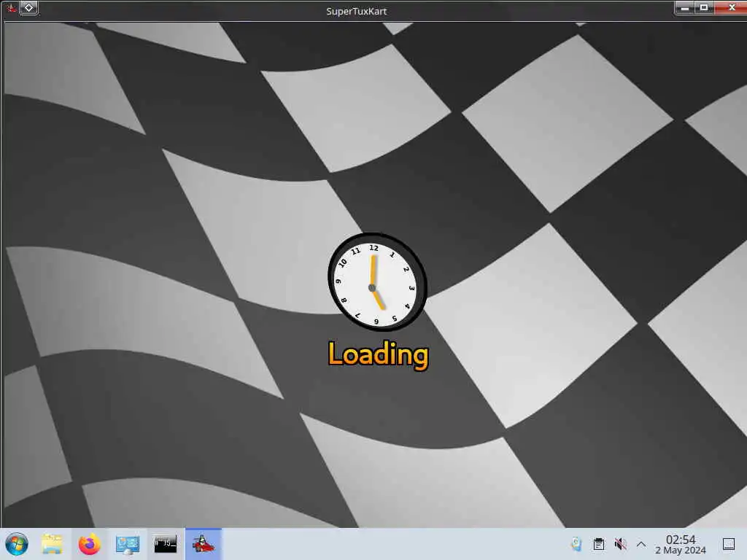Click the removable device tray icon

pyautogui.click(x=576, y=544)
